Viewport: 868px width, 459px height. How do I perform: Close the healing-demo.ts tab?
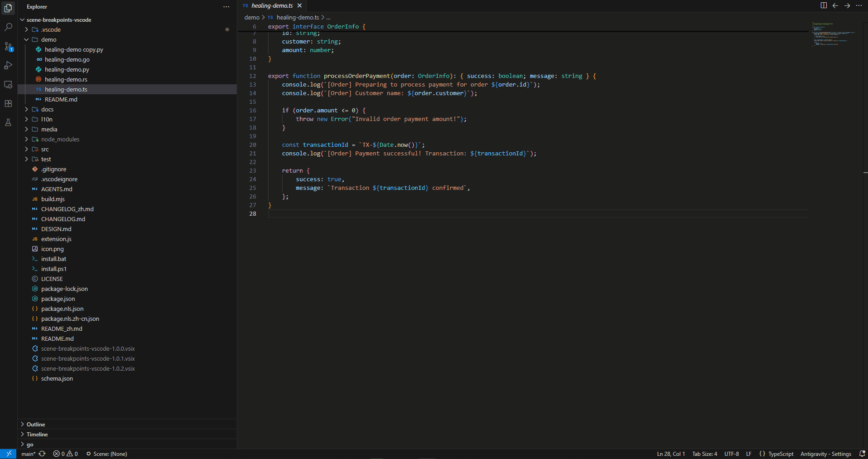coord(299,5)
